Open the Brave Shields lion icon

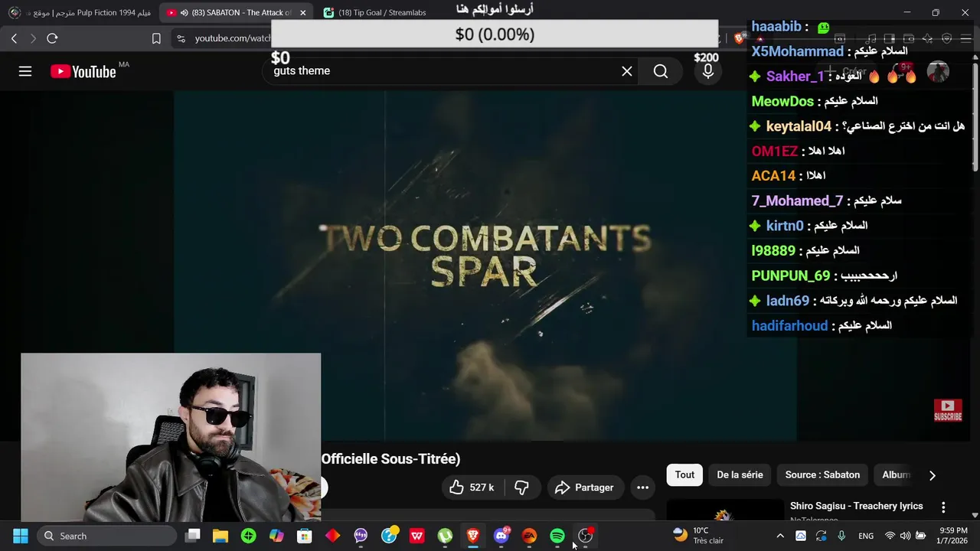tap(739, 38)
